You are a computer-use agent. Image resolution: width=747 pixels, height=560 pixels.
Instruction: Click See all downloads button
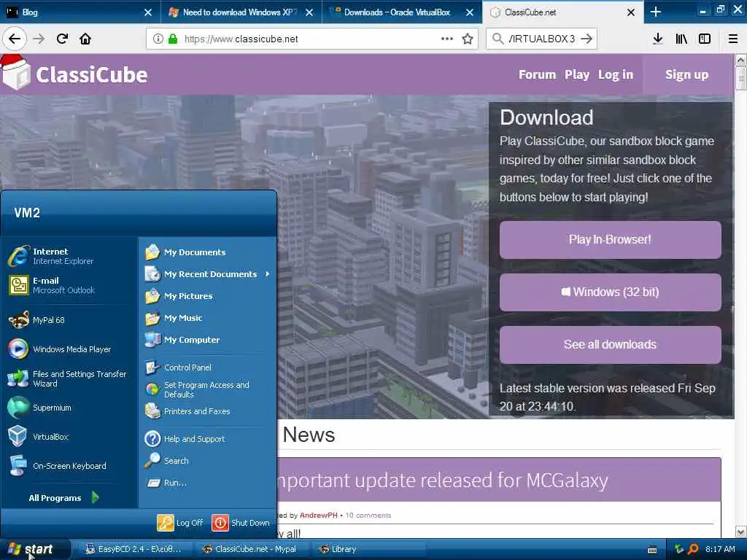pos(611,344)
